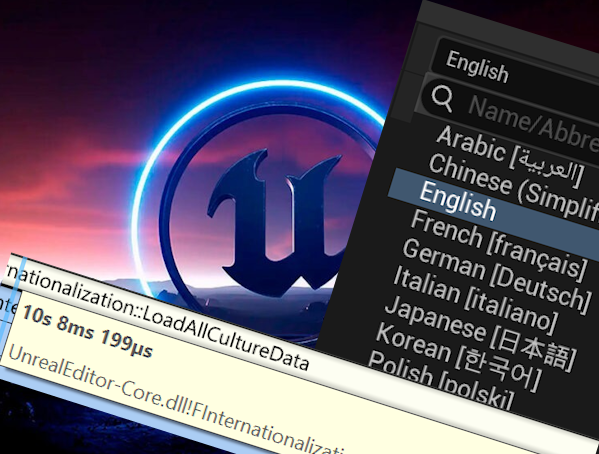Select Chinese (Simplified) from the list
Screen dimensions: 599x454
pyautogui.click(x=514, y=187)
